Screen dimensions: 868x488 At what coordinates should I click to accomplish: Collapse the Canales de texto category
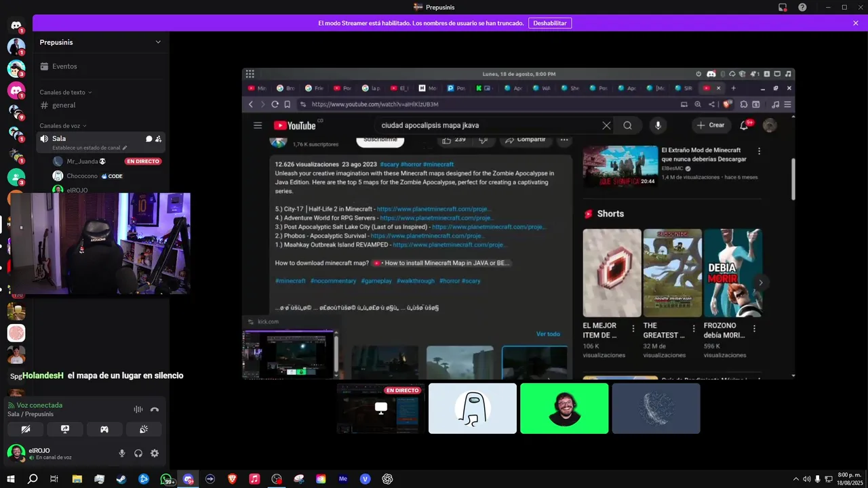point(66,92)
